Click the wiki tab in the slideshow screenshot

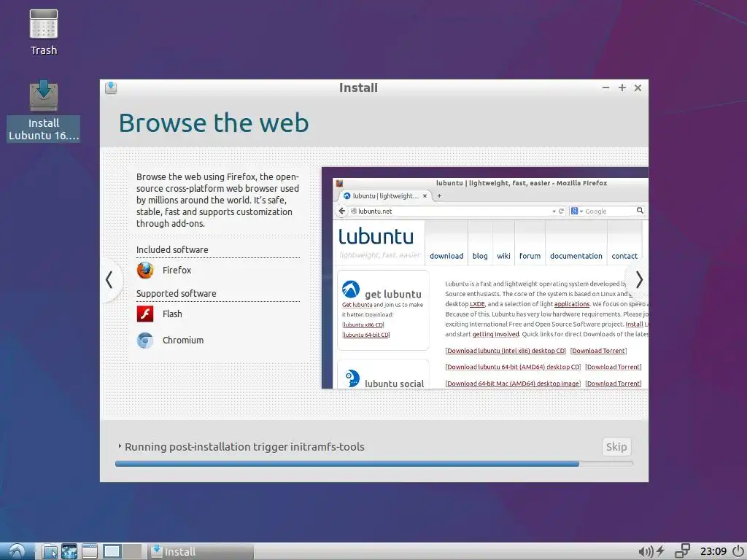(503, 256)
